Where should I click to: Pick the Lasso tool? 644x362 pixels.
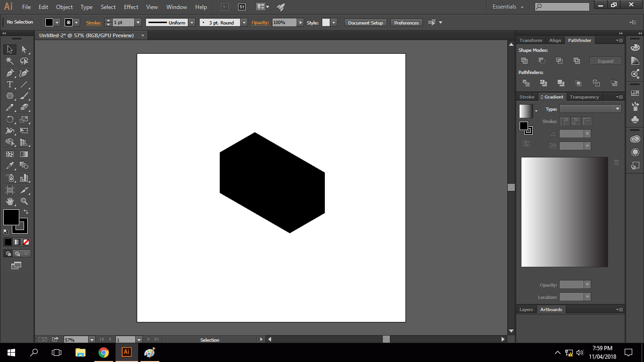[24, 61]
